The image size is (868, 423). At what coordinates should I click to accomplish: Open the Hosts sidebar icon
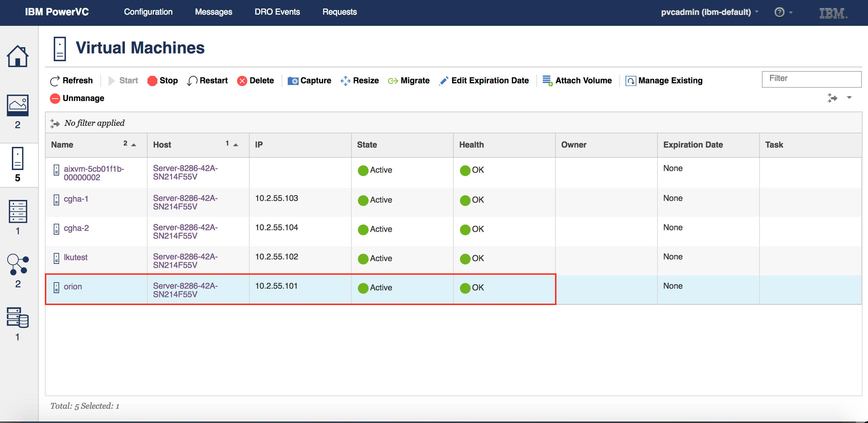pyautogui.click(x=18, y=211)
